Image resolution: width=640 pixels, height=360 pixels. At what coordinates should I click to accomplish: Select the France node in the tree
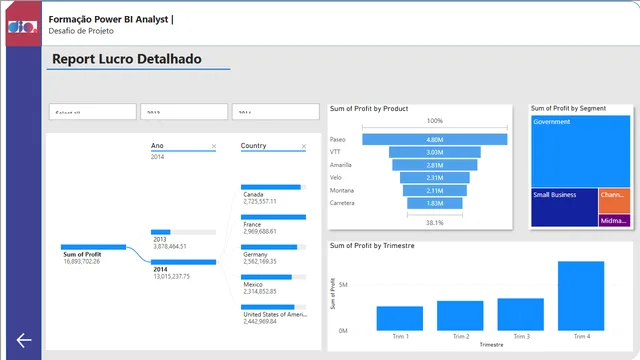tap(273, 217)
